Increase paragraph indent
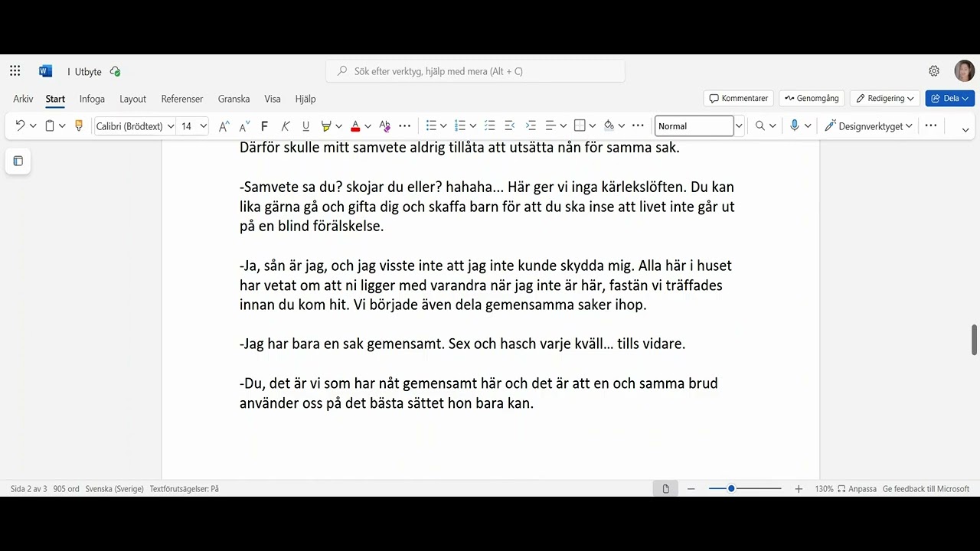This screenshot has width=980, height=551. (531, 126)
